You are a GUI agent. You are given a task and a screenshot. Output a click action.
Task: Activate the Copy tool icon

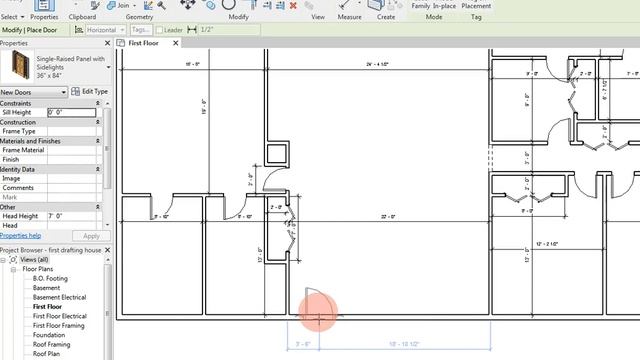click(x=210, y=5)
